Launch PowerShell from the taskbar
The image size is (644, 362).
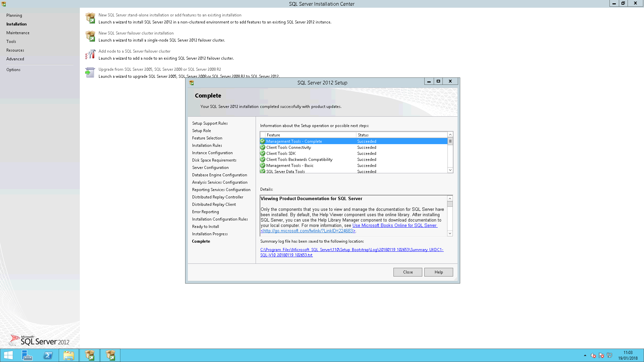[48, 355]
